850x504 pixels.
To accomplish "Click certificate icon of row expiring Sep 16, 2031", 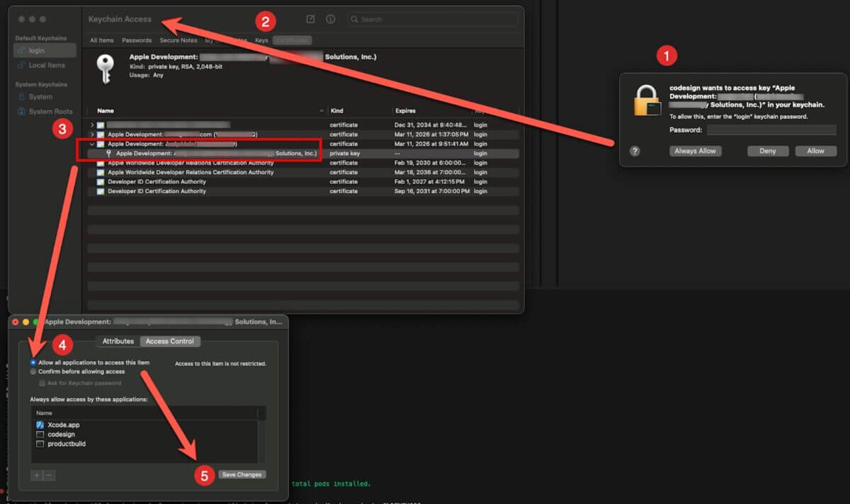I will pyautogui.click(x=101, y=191).
